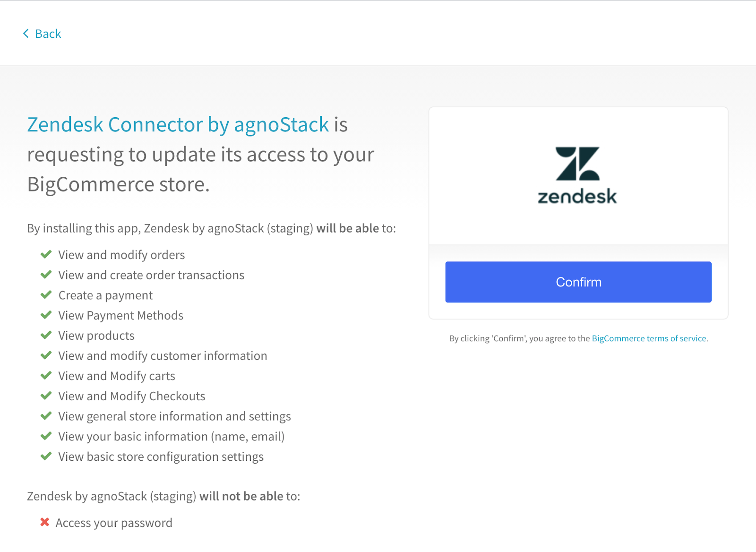
Task: Click checkmark beside view and create order transactions
Action: tap(46, 275)
